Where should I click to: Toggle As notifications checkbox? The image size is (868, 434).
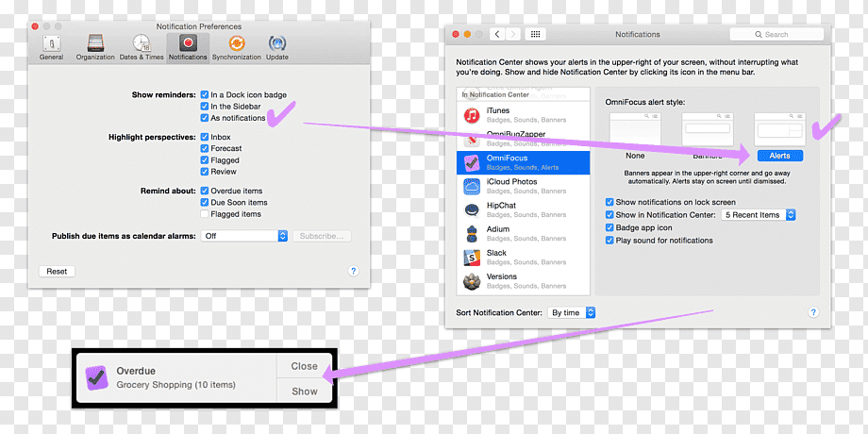pyautogui.click(x=205, y=118)
